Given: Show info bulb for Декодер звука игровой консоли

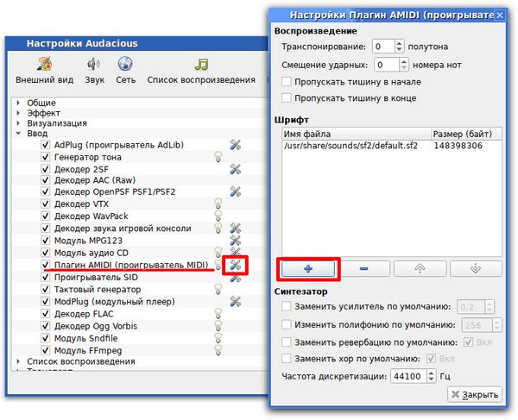Looking at the screenshot, I should [218, 229].
